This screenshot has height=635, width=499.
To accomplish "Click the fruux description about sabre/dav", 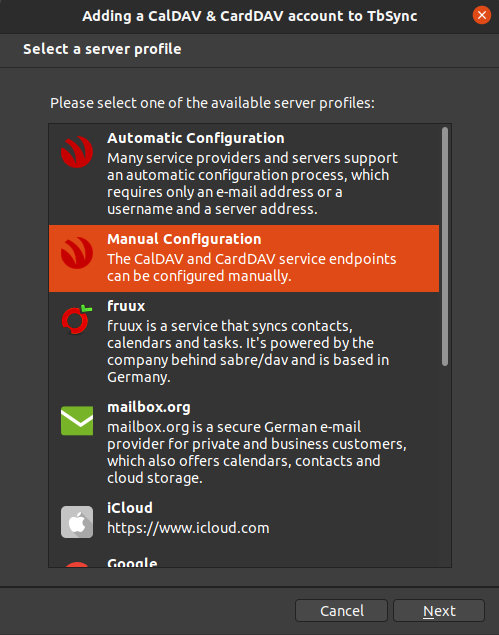I will click(x=248, y=352).
